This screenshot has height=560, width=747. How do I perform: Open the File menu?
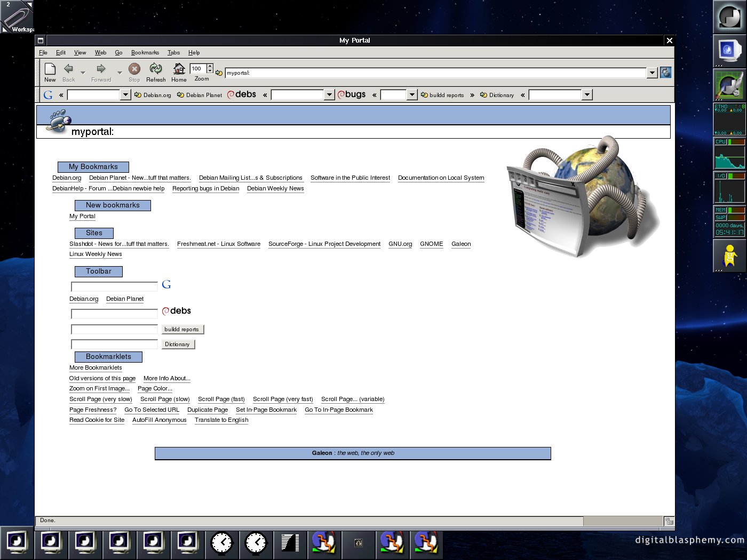click(x=43, y=52)
